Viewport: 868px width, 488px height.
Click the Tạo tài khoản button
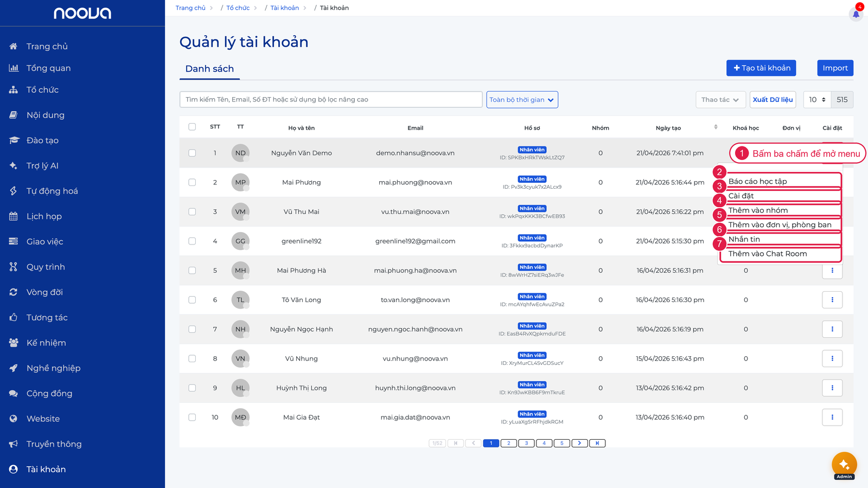point(761,68)
